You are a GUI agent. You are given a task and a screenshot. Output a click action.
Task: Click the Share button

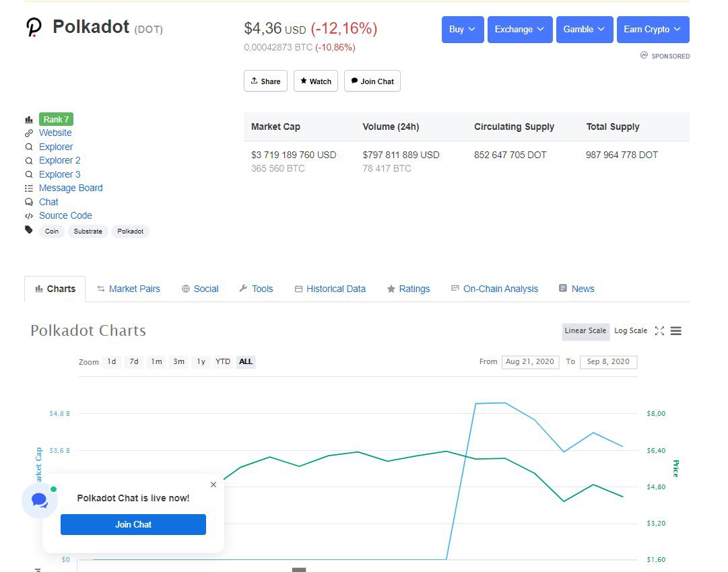click(265, 81)
